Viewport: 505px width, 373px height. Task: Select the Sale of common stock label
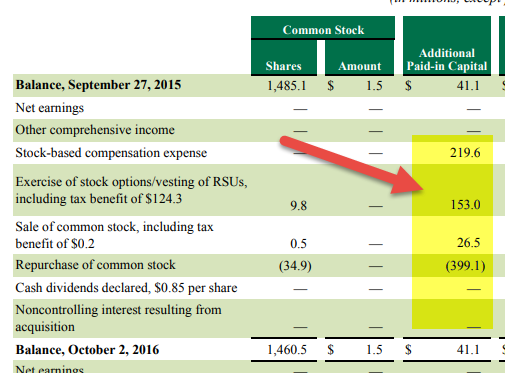click(x=114, y=235)
